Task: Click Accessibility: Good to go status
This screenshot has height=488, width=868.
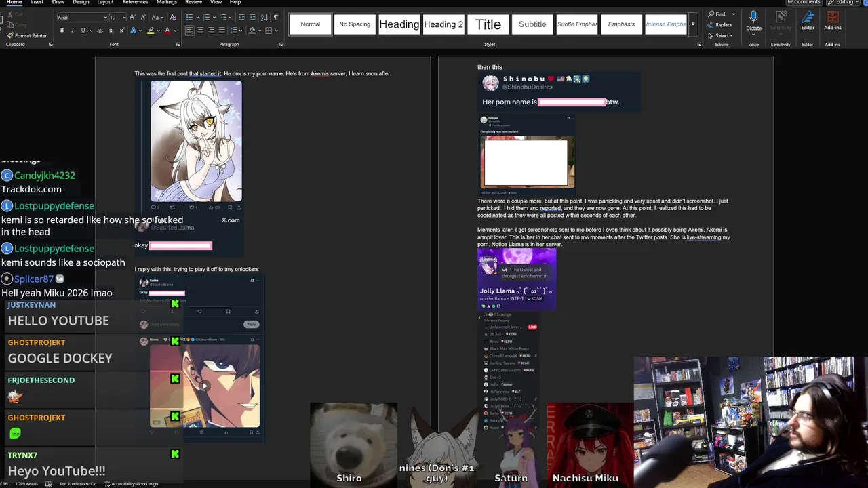Action: (x=132, y=484)
